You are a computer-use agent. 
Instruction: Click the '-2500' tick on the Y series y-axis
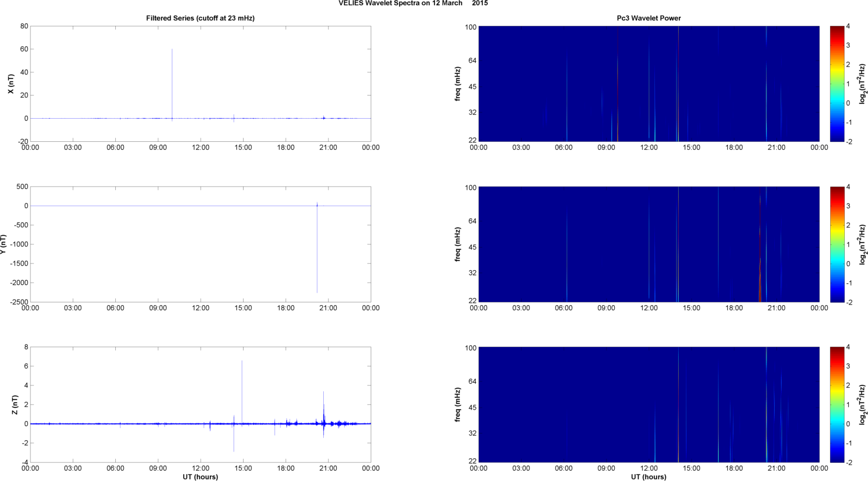pos(19,302)
